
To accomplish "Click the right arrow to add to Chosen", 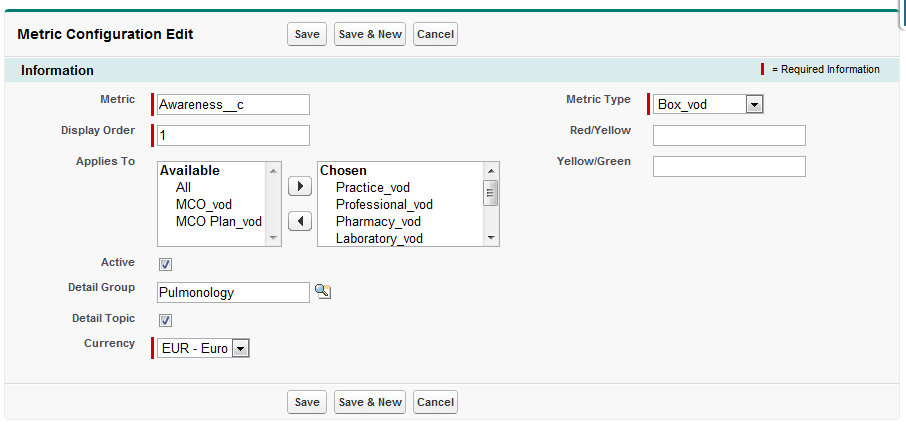I will click(299, 186).
